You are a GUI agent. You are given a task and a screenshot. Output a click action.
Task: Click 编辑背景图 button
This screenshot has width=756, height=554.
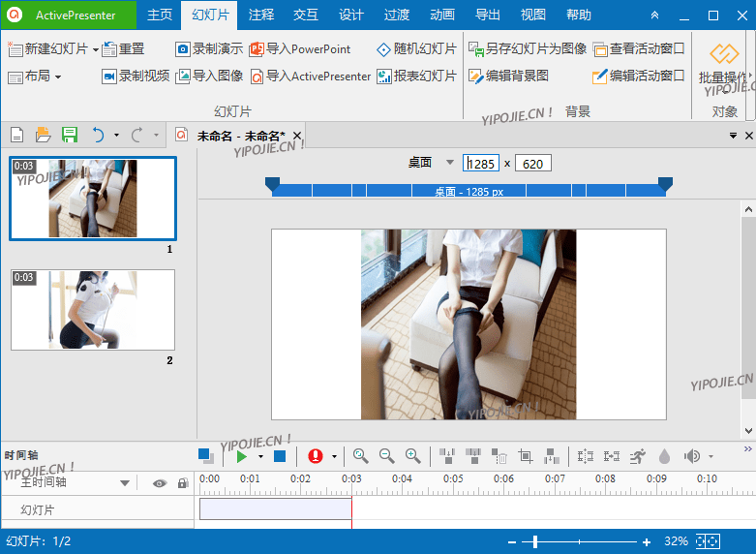pos(509,76)
